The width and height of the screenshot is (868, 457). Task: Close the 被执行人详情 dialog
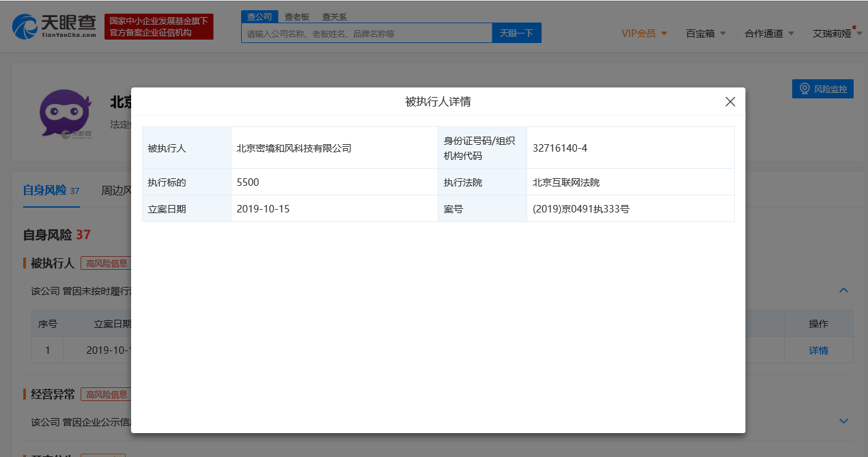[730, 102]
